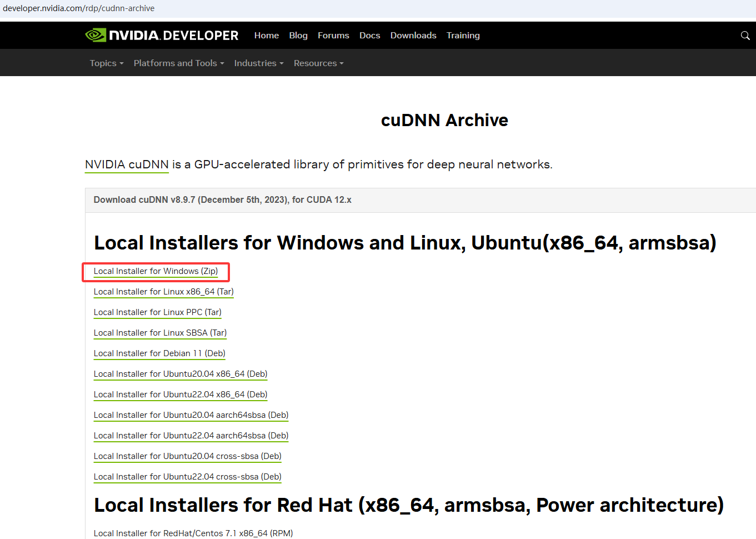The width and height of the screenshot is (756, 539).
Task: Click the browser address bar URL
Action: click(x=79, y=8)
